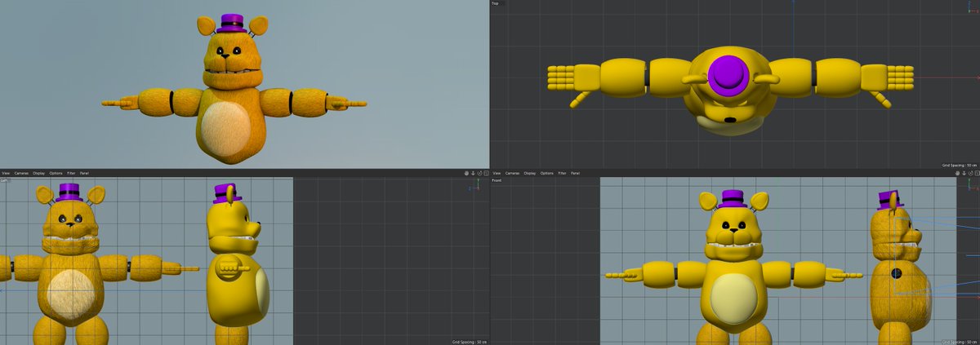Viewport: 980px width, 345px height.
Task: Click 'Grid Spacing : 50 cm' in Top viewport
Action: (x=959, y=165)
